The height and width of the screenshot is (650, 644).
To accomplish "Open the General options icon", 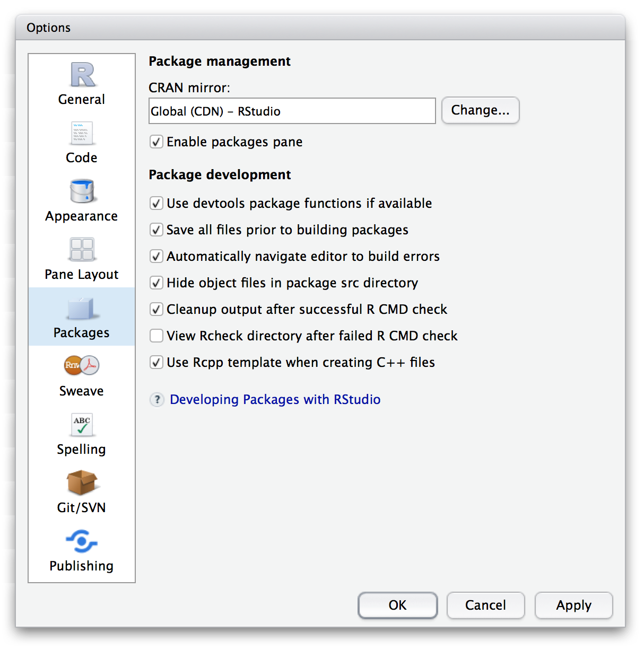I will click(82, 75).
